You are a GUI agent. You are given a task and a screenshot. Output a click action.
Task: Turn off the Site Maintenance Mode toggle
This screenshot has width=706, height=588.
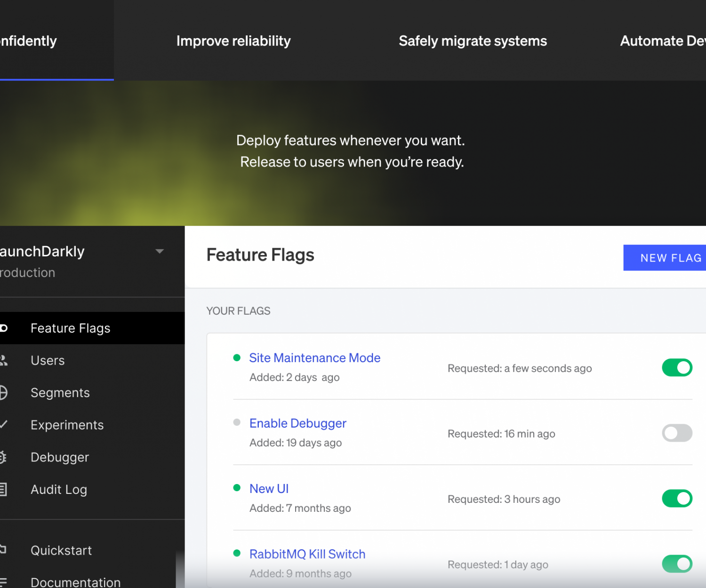coord(677,367)
